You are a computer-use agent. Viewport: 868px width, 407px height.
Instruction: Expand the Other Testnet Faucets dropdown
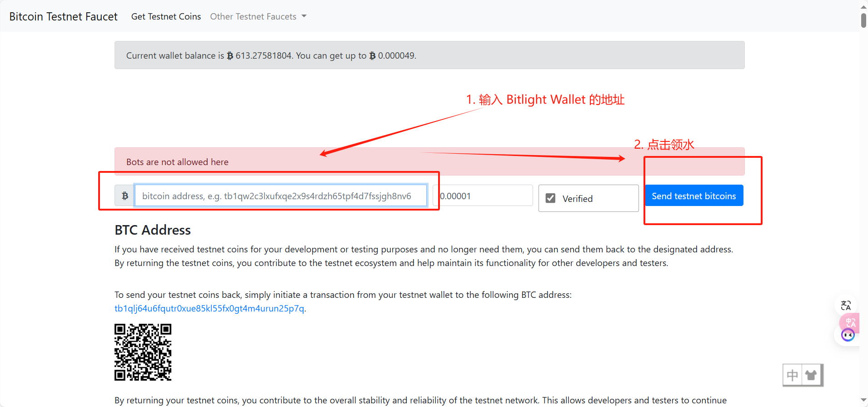coord(258,16)
